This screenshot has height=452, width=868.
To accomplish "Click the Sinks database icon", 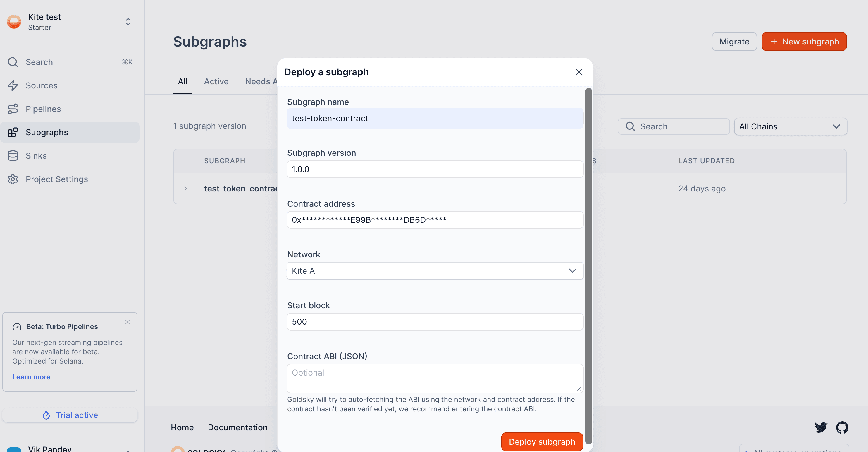I will (x=13, y=156).
